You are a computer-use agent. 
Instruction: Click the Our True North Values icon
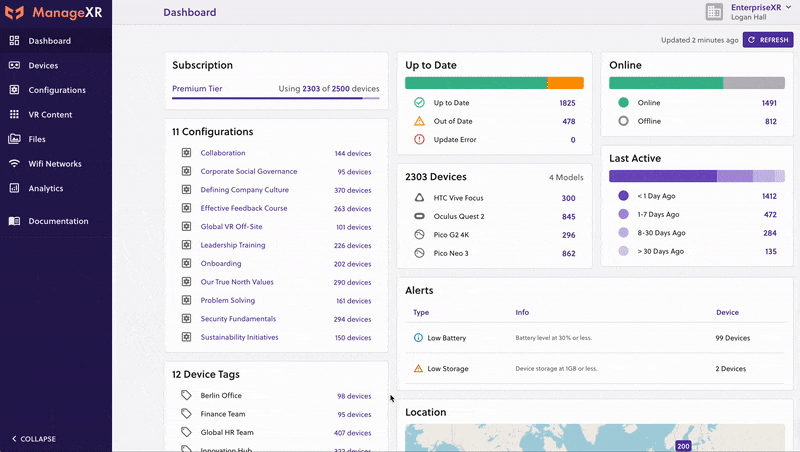[186, 282]
